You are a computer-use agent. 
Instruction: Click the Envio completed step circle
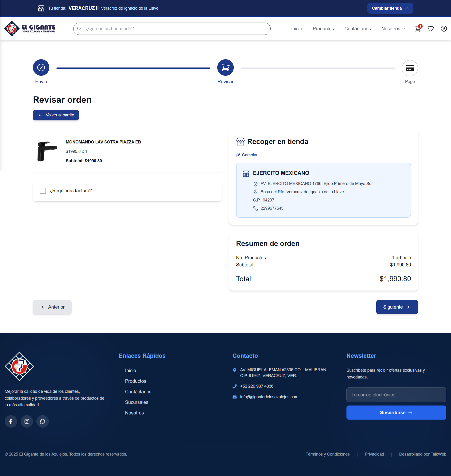pos(41,67)
